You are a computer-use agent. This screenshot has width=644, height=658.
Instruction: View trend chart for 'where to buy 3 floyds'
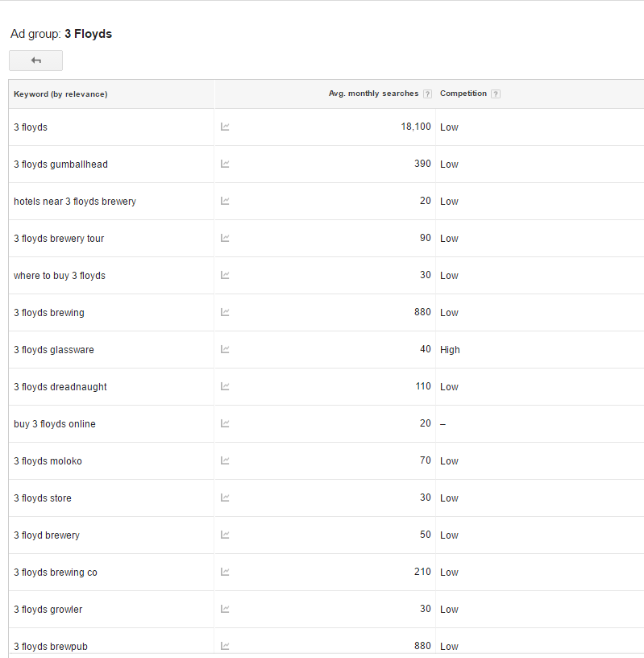click(225, 275)
